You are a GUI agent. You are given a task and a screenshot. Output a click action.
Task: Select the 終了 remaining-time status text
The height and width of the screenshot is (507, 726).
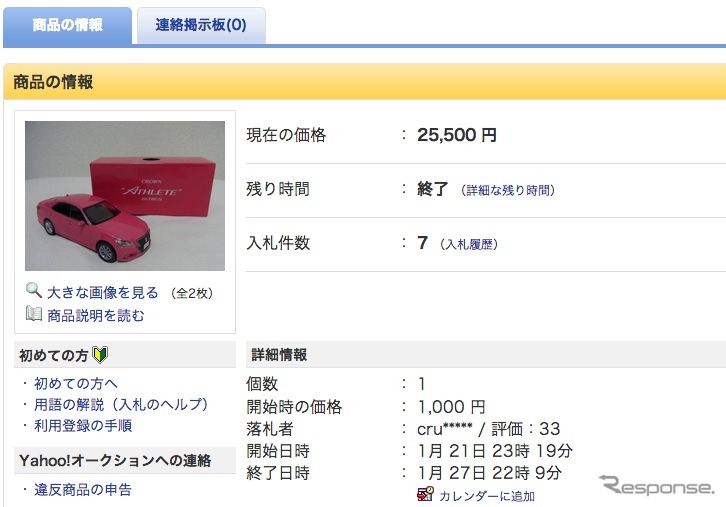(x=432, y=189)
